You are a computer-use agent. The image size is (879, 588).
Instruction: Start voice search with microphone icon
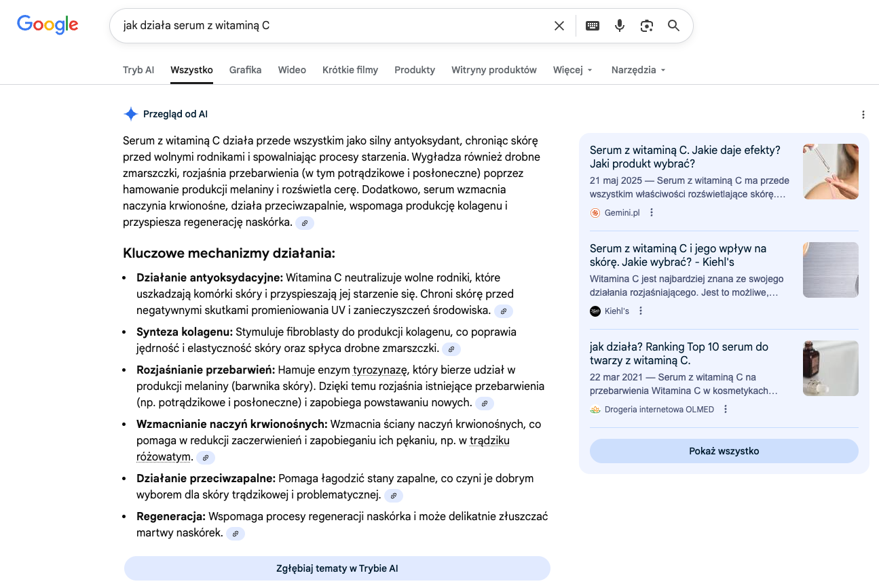620,26
